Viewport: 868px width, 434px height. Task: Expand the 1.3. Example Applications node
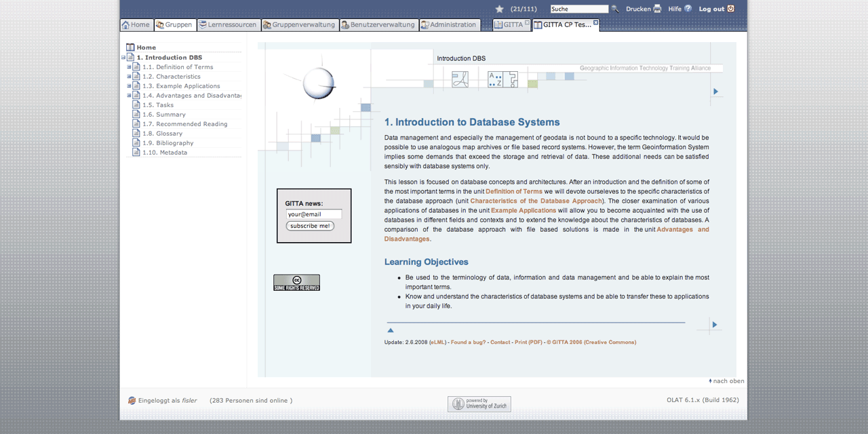click(x=129, y=86)
